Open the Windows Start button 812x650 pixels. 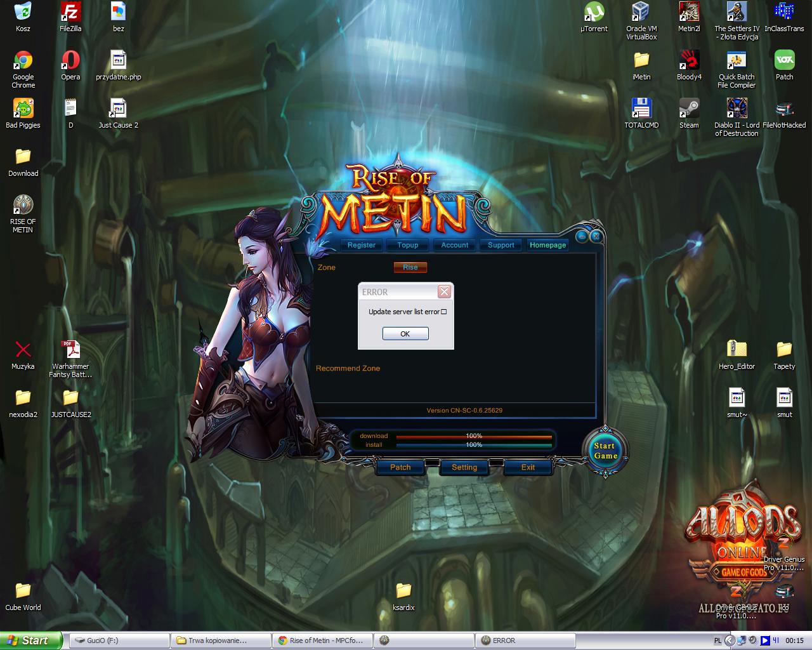(31, 640)
